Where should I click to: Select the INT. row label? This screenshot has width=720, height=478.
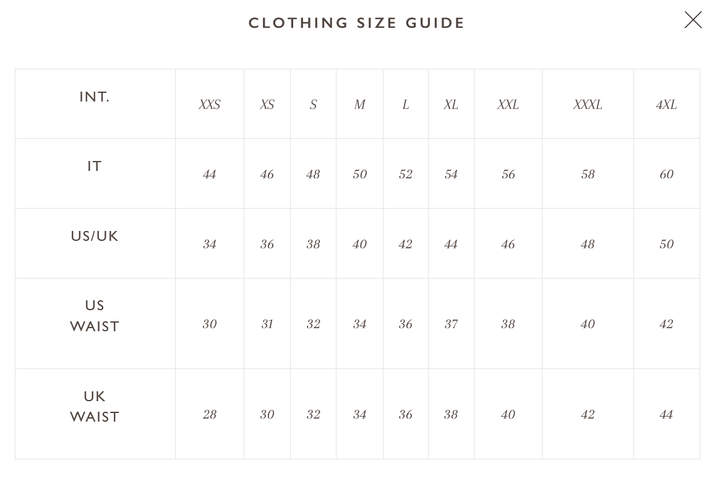click(x=94, y=97)
